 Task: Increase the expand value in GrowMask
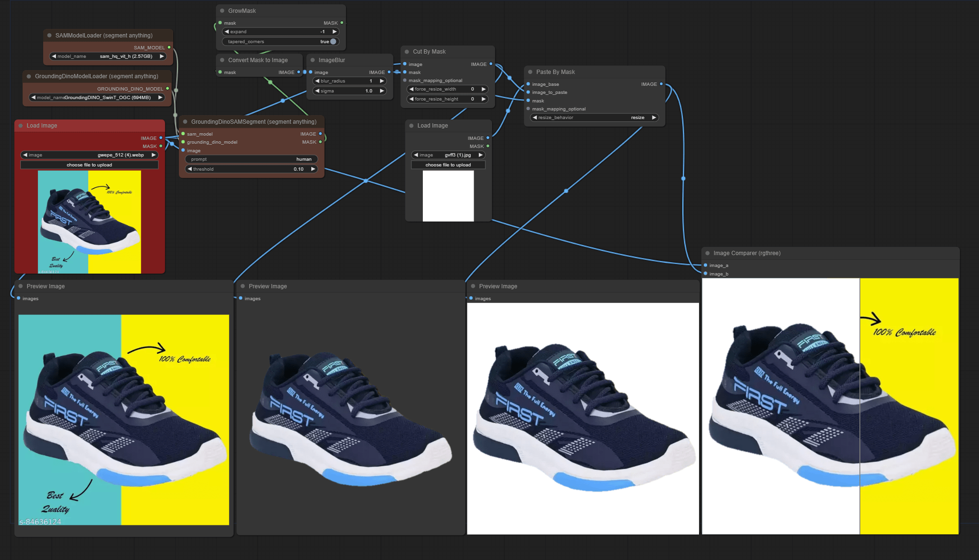tap(335, 32)
